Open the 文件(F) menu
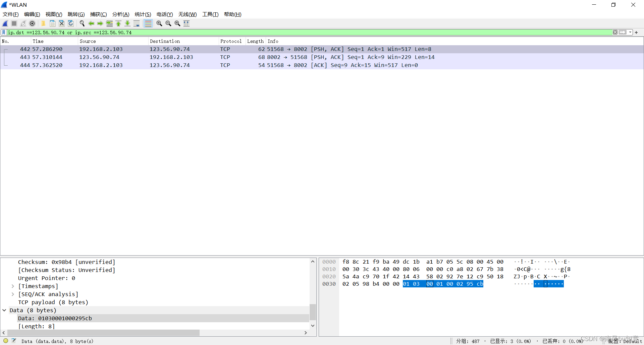The height and width of the screenshot is (345, 644). click(11, 14)
